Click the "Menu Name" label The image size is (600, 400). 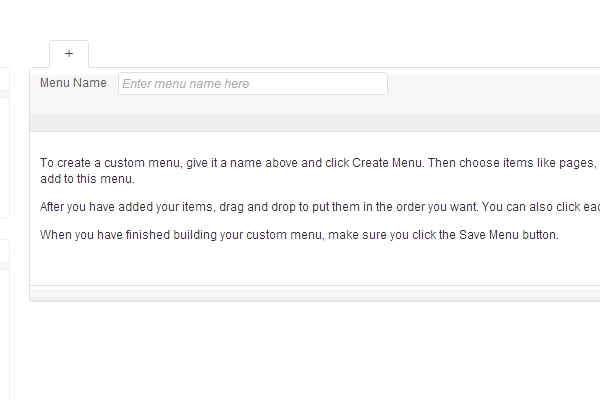coord(73,83)
